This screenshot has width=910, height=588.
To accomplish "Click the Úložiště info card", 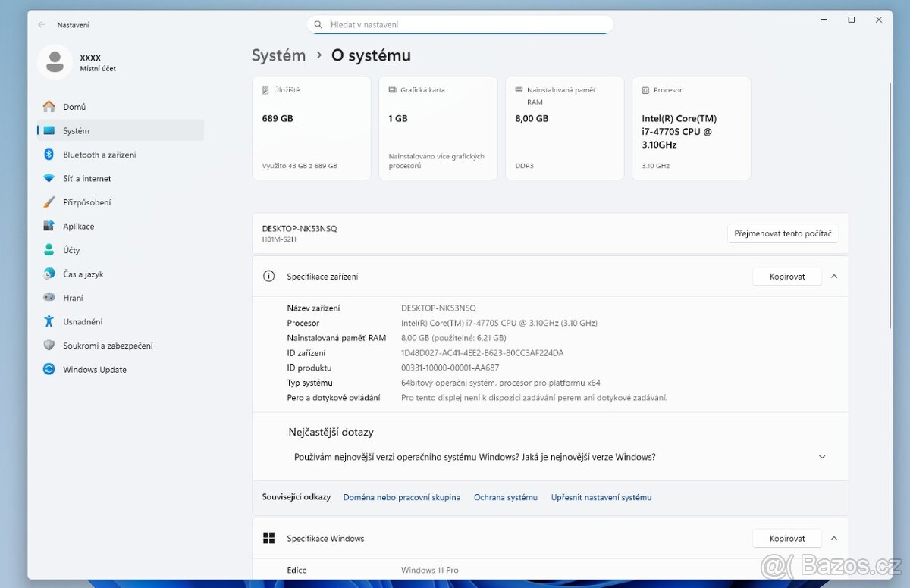I will tap(311, 127).
